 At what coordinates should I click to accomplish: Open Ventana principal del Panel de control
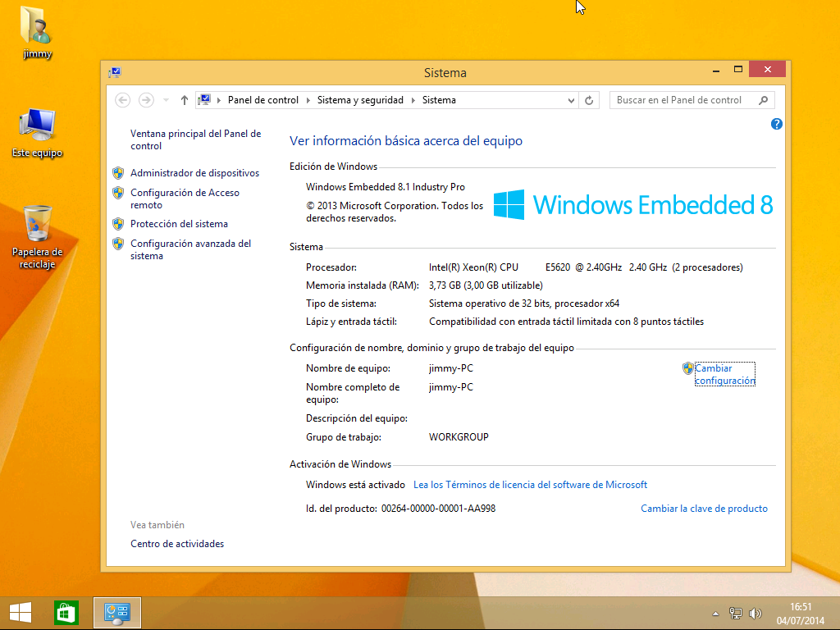point(195,139)
